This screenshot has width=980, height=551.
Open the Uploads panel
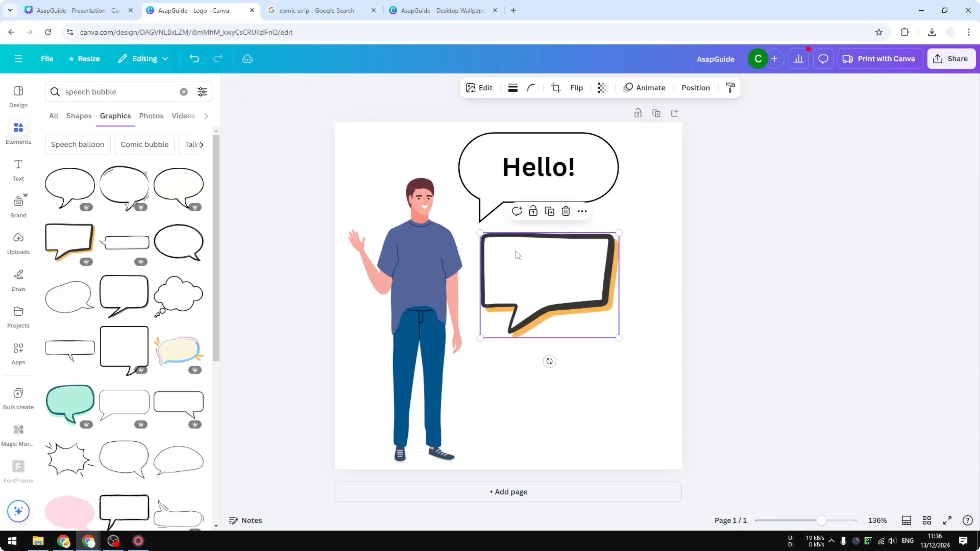[x=18, y=242]
